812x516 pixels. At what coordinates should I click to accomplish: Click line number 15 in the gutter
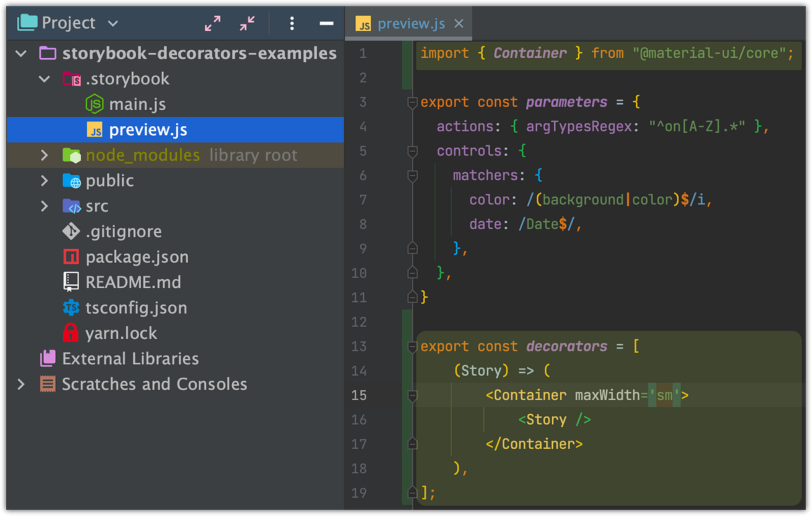[x=359, y=395]
